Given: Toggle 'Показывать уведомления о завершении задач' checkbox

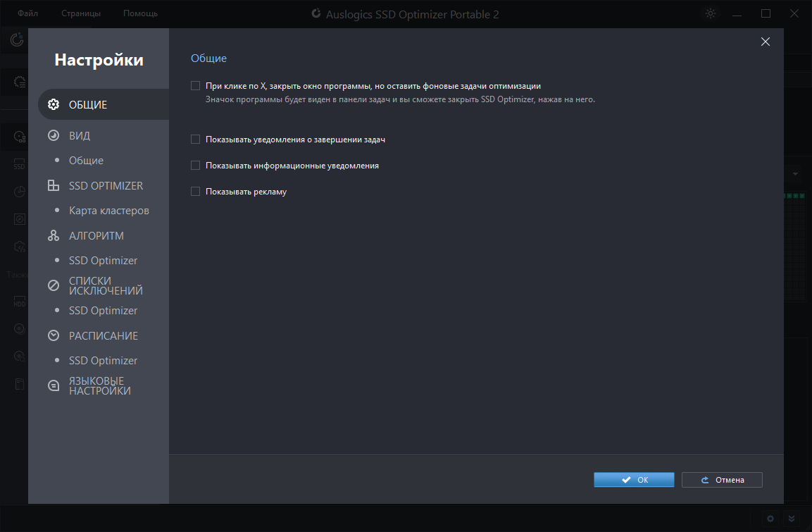Looking at the screenshot, I should (195, 140).
